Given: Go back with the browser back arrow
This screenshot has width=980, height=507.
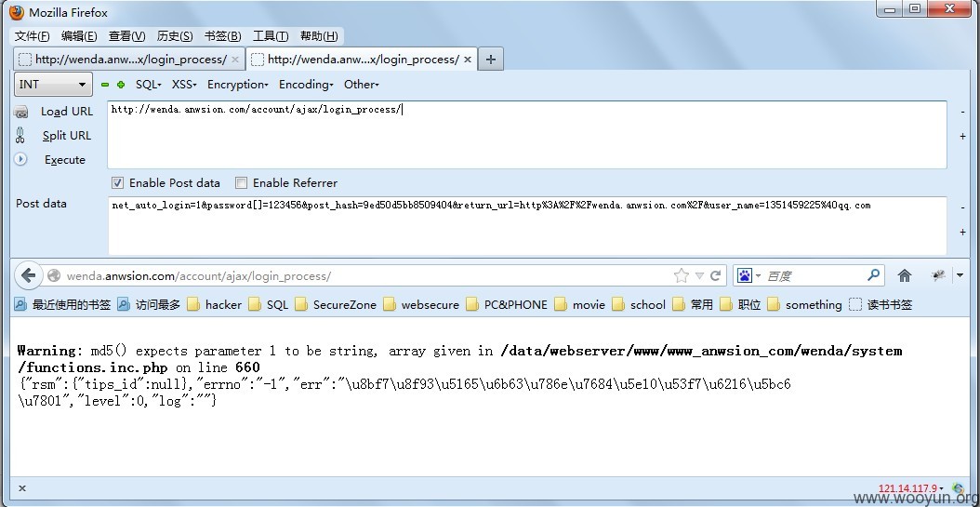Looking at the screenshot, I should 28,275.
